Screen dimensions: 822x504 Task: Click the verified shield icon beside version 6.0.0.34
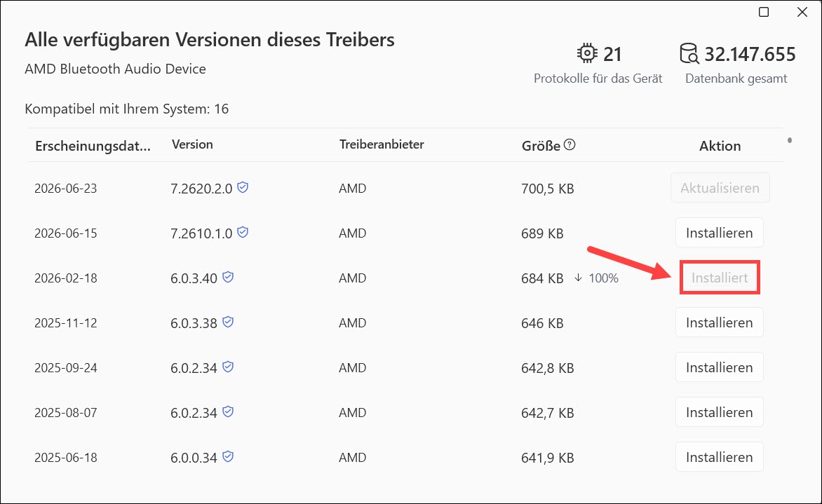(227, 457)
